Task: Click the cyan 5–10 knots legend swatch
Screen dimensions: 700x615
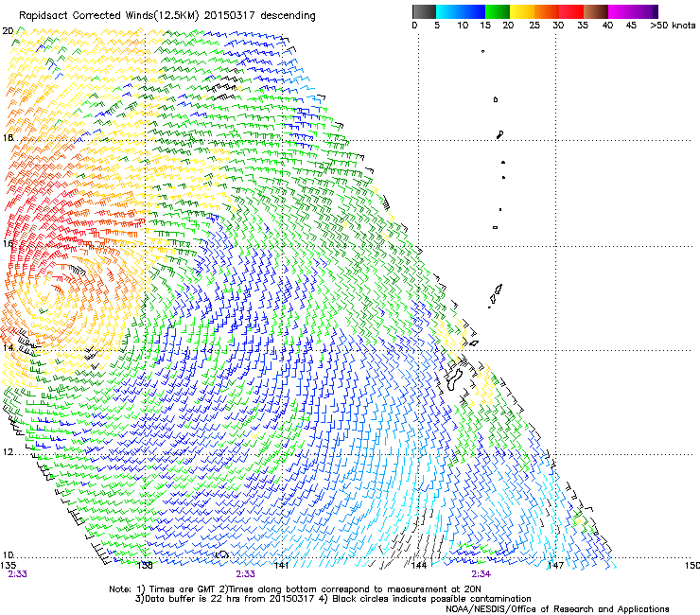Action: click(x=447, y=11)
